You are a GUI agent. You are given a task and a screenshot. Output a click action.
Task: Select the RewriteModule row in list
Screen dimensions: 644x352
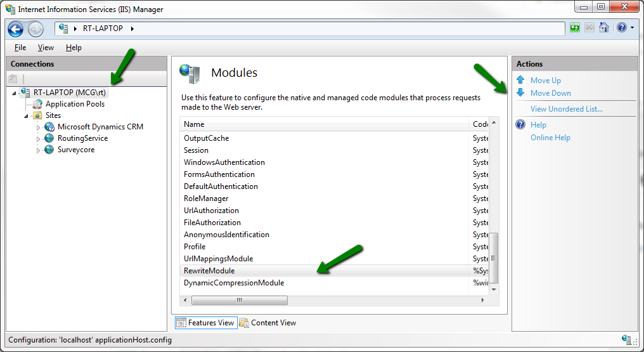click(209, 271)
